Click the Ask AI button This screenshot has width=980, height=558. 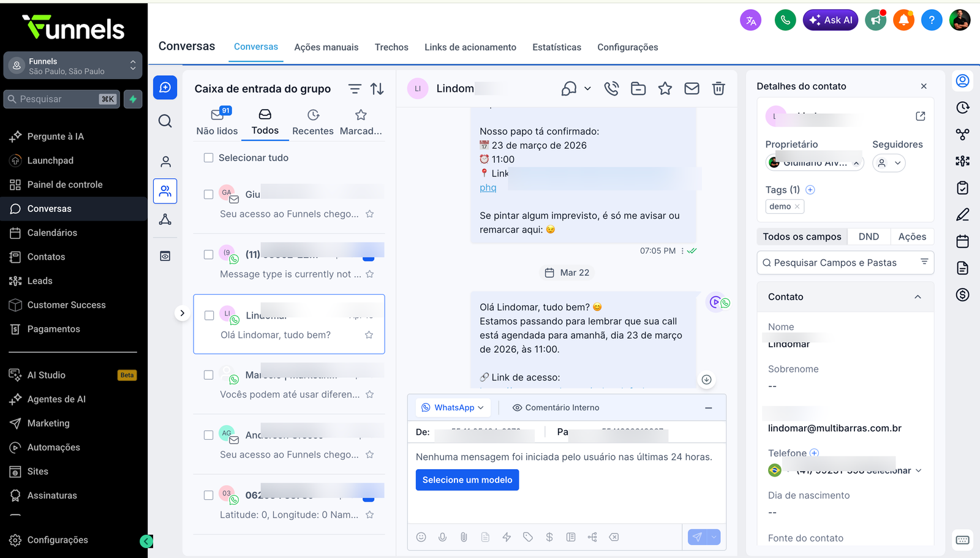click(831, 20)
